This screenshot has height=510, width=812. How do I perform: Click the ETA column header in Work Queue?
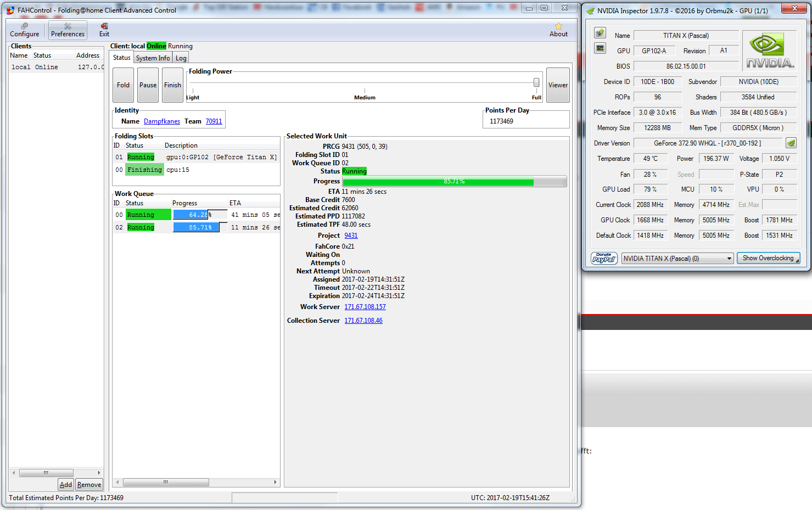(x=235, y=203)
